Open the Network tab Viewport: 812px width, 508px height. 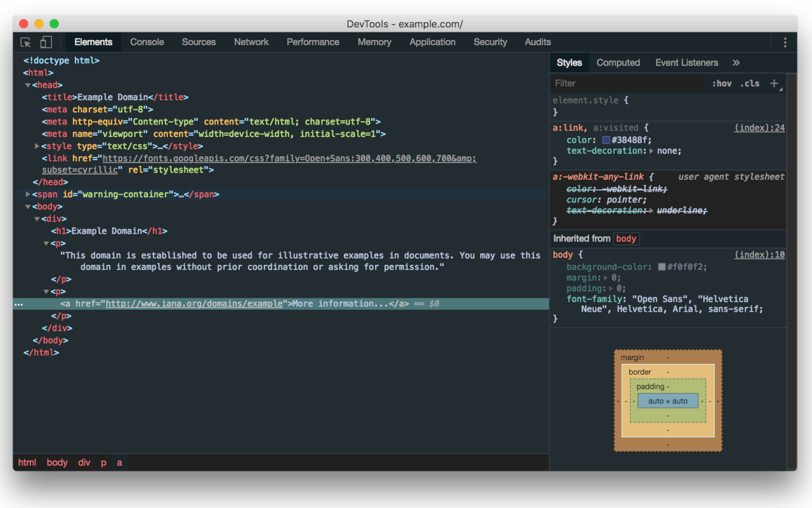pos(251,43)
